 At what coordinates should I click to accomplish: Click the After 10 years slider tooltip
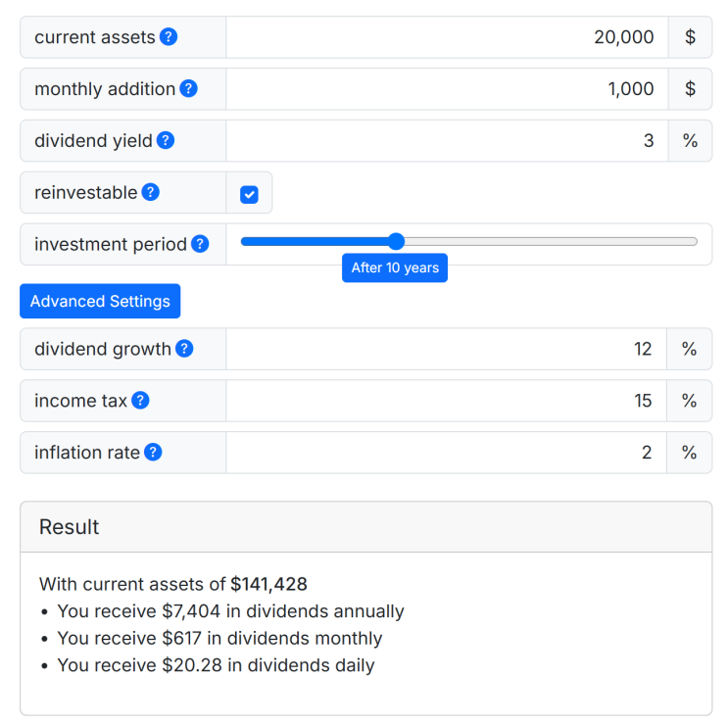pyautogui.click(x=395, y=267)
